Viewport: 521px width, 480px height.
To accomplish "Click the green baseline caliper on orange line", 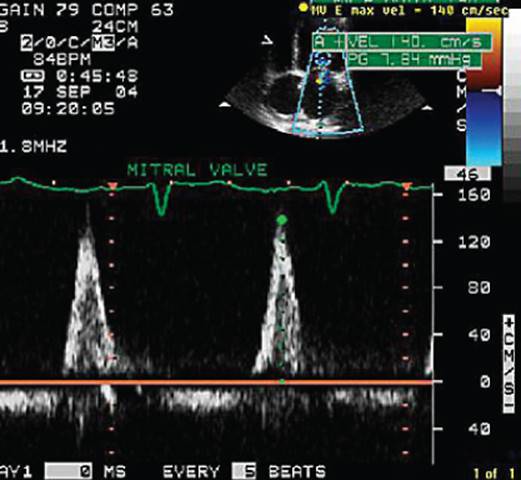I will 282,381.
